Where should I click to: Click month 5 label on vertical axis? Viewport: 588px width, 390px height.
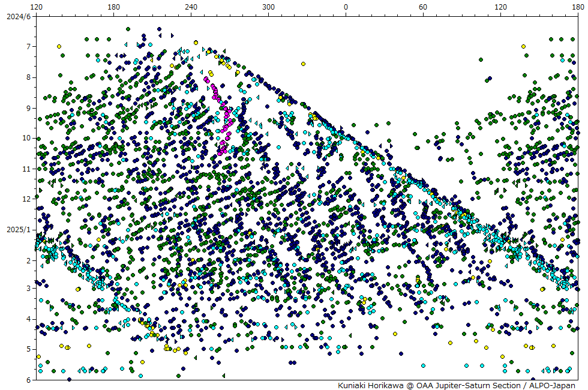tap(29, 349)
